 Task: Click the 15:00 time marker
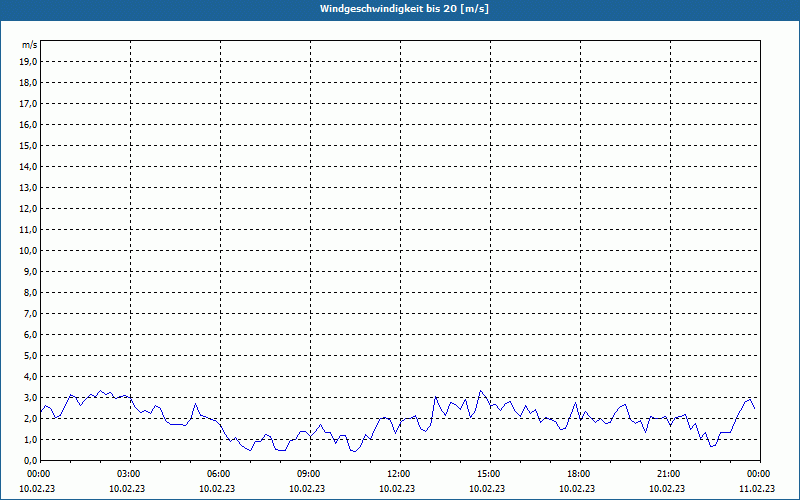coord(488,473)
